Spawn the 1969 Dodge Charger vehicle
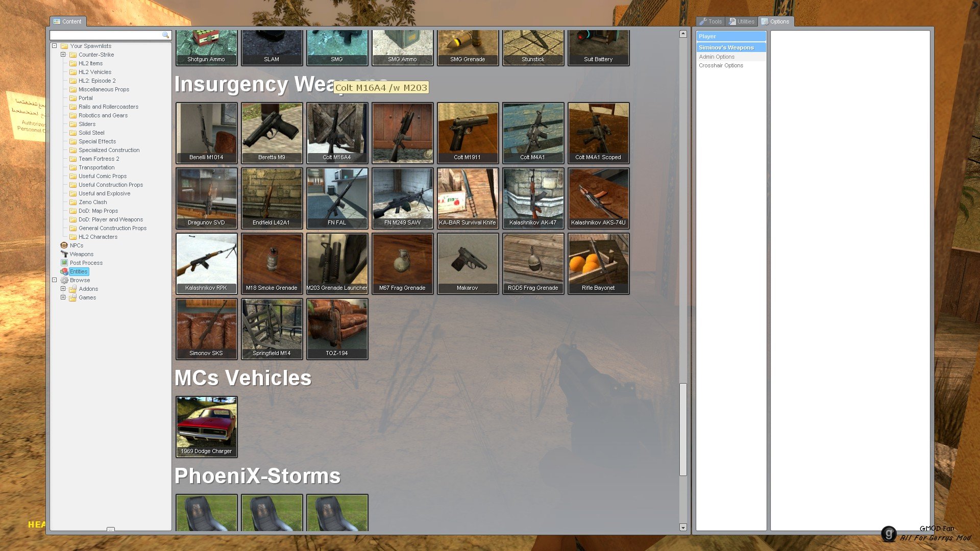The width and height of the screenshot is (980, 551). pos(206,427)
